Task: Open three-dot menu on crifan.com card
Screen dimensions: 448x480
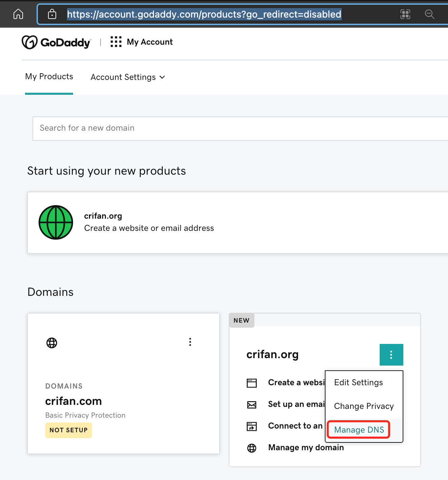Action: click(x=190, y=342)
